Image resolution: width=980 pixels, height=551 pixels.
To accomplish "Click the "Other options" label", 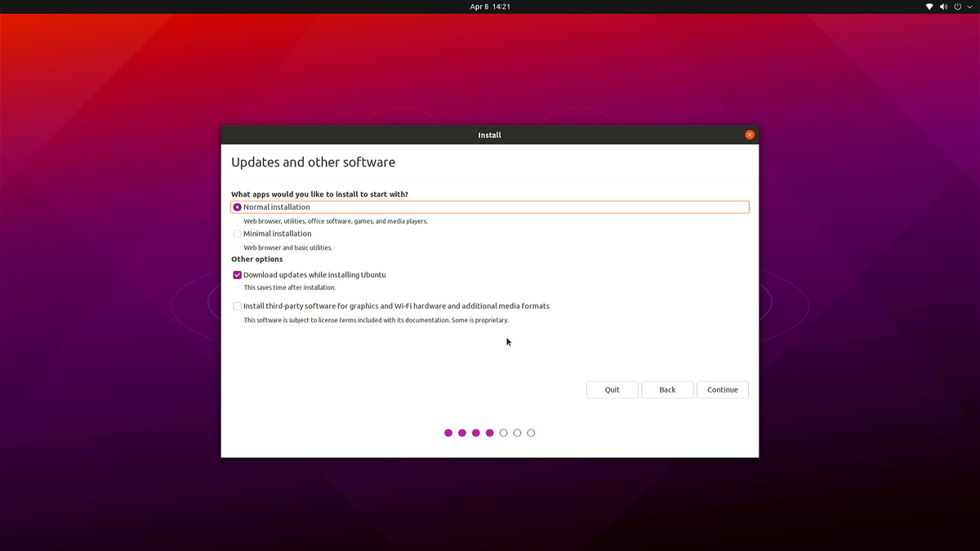I will click(256, 260).
